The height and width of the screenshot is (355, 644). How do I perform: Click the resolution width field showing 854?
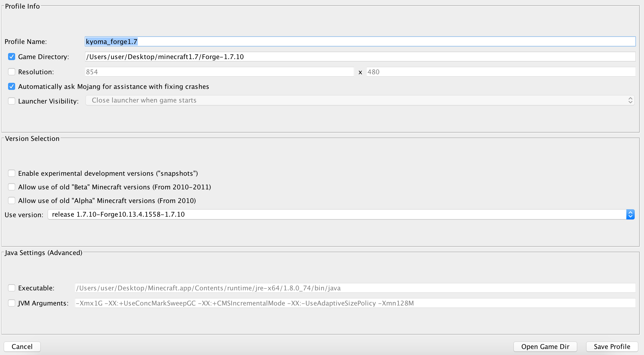click(219, 72)
